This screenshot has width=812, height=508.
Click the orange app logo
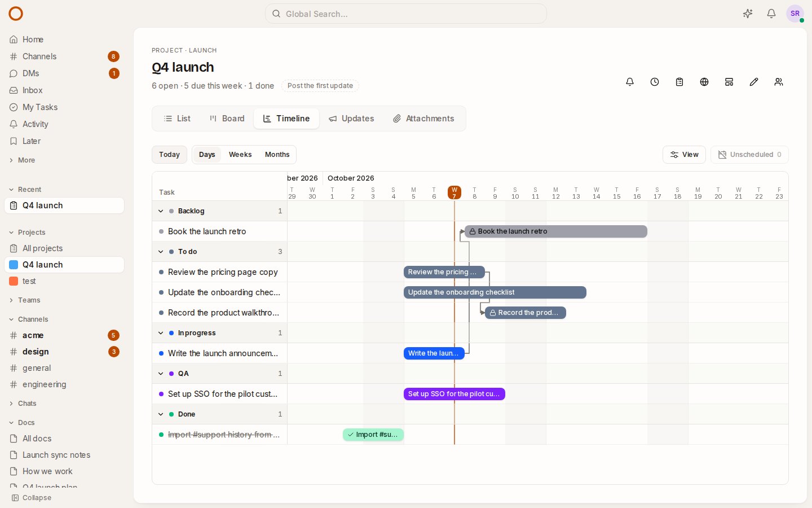pyautogui.click(x=16, y=14)
